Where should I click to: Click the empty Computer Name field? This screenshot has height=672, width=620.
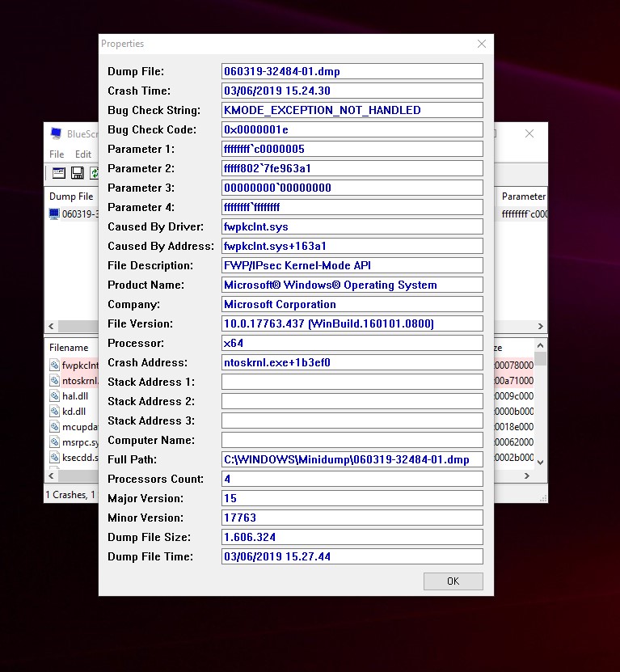[x=352, y=440]
